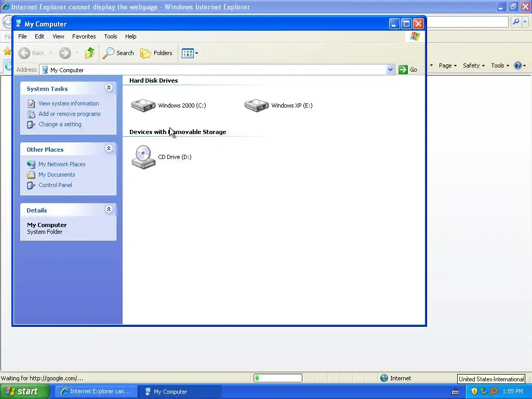The width and height of the screenshot is (532, 399).
Task: Collapse the Details panel
Action: (109, 209)
